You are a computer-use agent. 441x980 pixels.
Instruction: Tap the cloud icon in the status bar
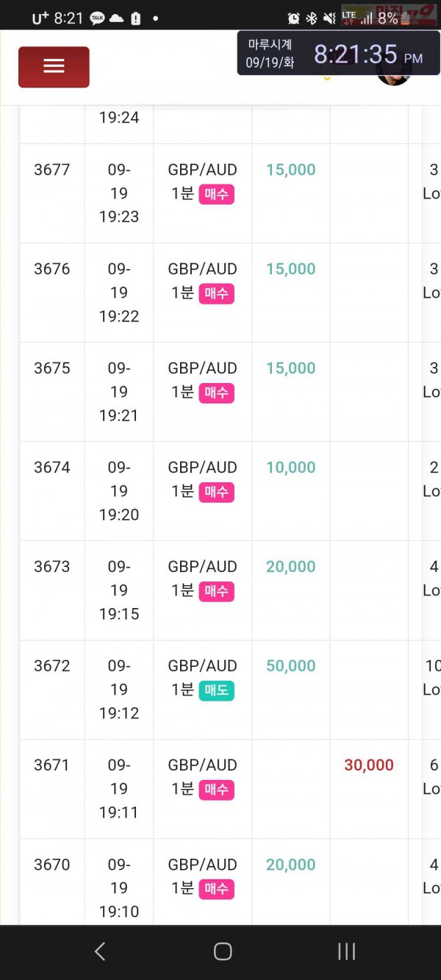click(x=116, y=19)
